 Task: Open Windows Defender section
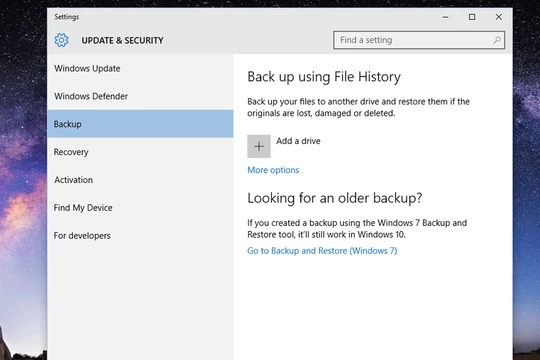pos(140,96)
